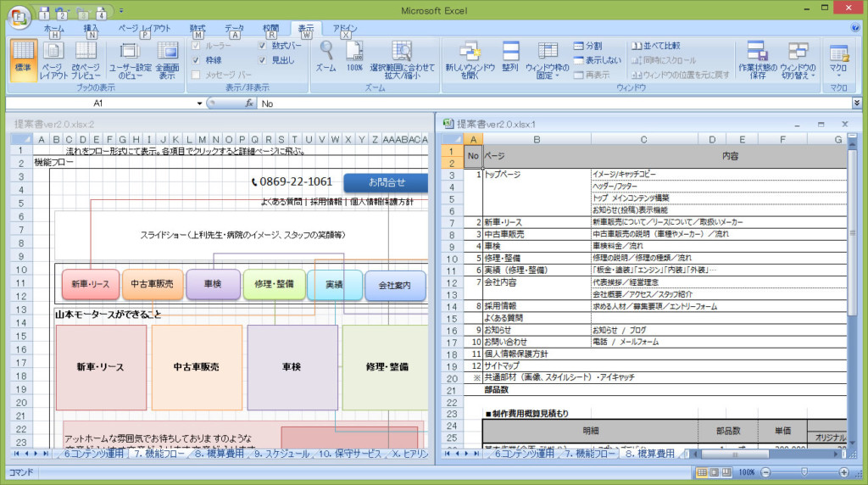The width and height of the screenshot is (868, 485).
Task: Switch to 標準 normal view
Action: click(x=23, y=60)
